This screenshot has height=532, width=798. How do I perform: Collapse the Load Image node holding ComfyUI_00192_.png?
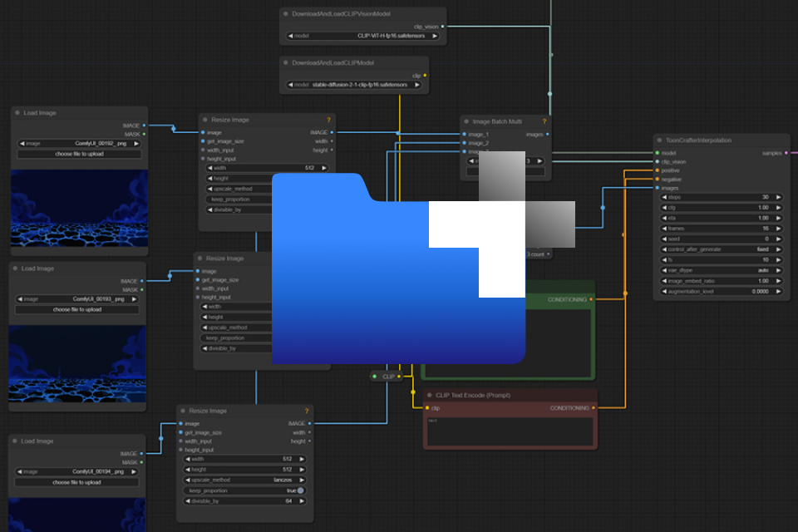[17, 112]
